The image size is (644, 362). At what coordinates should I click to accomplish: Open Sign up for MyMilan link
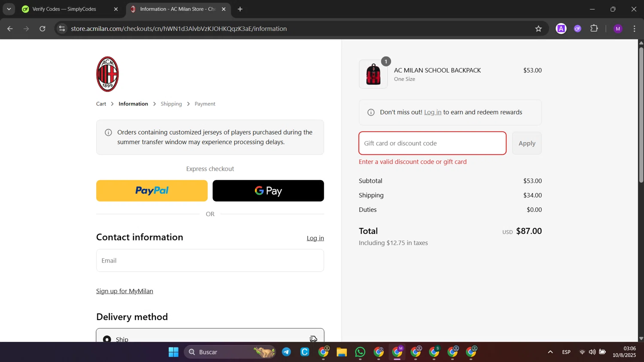tap(125, 291)
